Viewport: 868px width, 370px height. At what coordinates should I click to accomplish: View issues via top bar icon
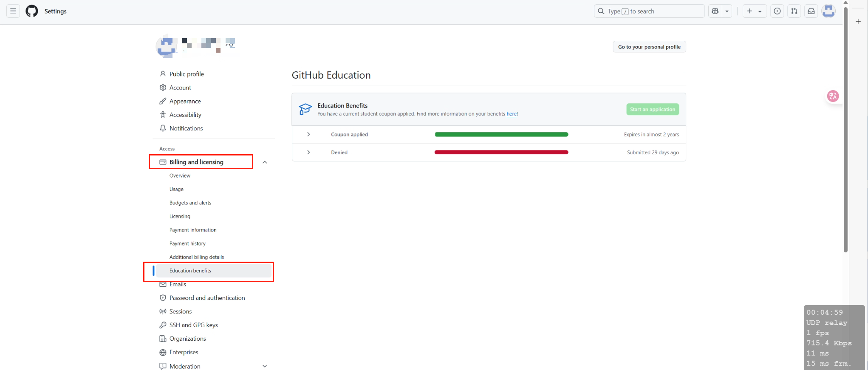point(777,11)
